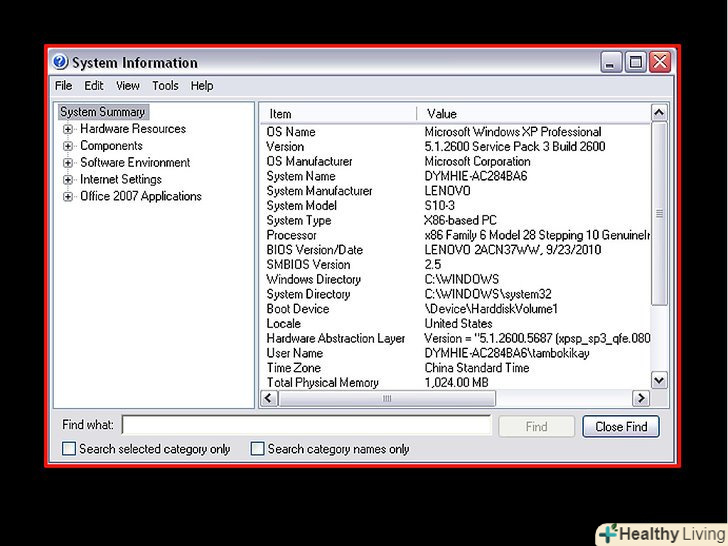
Task: Click the vertical scrollbar down arrow
Action: (659, 380)
